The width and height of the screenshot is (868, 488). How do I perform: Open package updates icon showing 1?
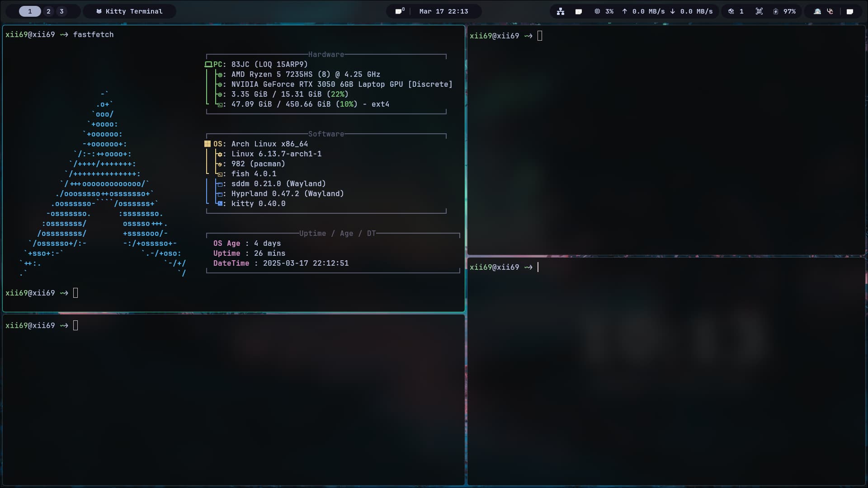coord(731,11)
